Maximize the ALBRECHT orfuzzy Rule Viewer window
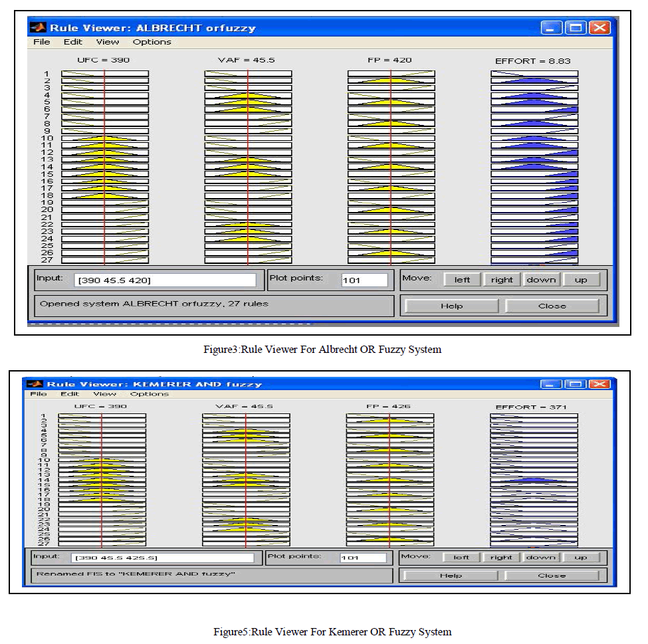The height and width of the screenshot is (644, 648). (x=576, y=28)
